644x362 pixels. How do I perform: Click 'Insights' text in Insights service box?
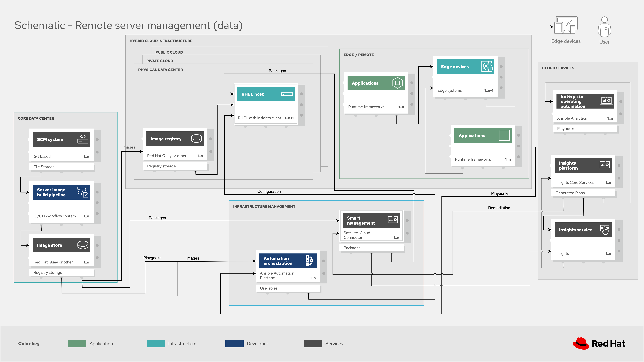562,254
